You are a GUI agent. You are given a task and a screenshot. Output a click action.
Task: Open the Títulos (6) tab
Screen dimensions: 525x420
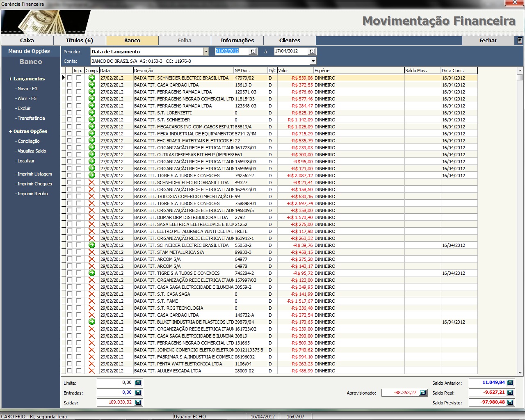click(80, 41)
